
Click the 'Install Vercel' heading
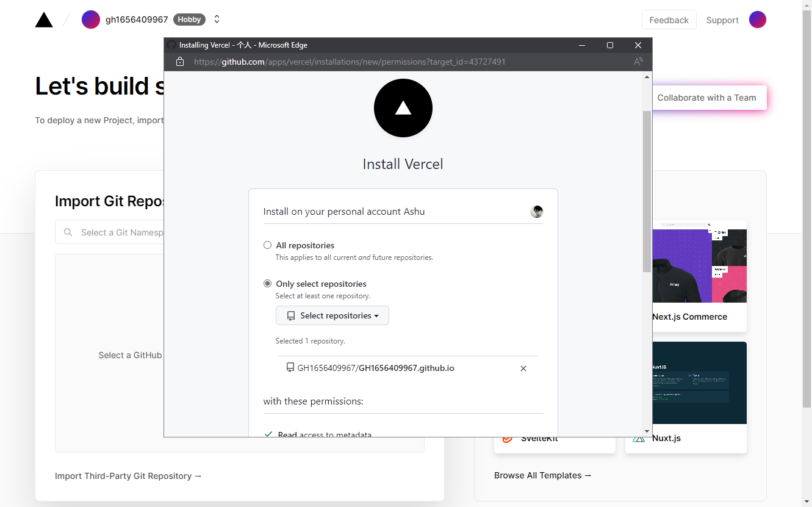(x=403, y=164)
